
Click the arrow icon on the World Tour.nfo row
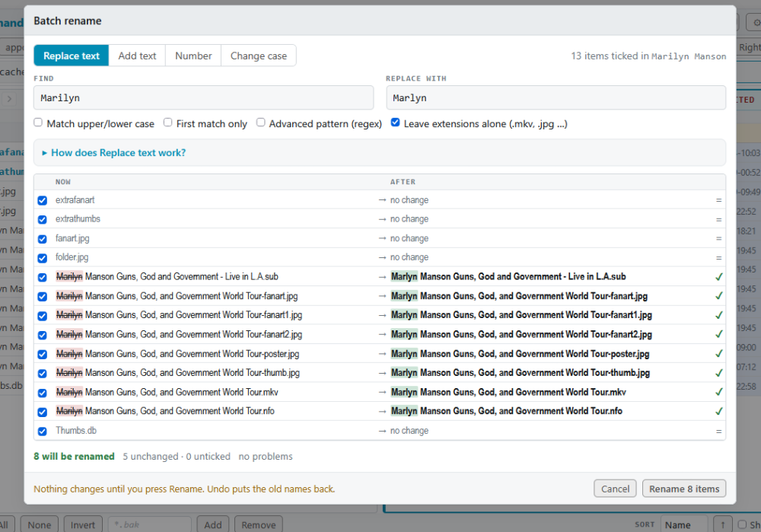383,411
